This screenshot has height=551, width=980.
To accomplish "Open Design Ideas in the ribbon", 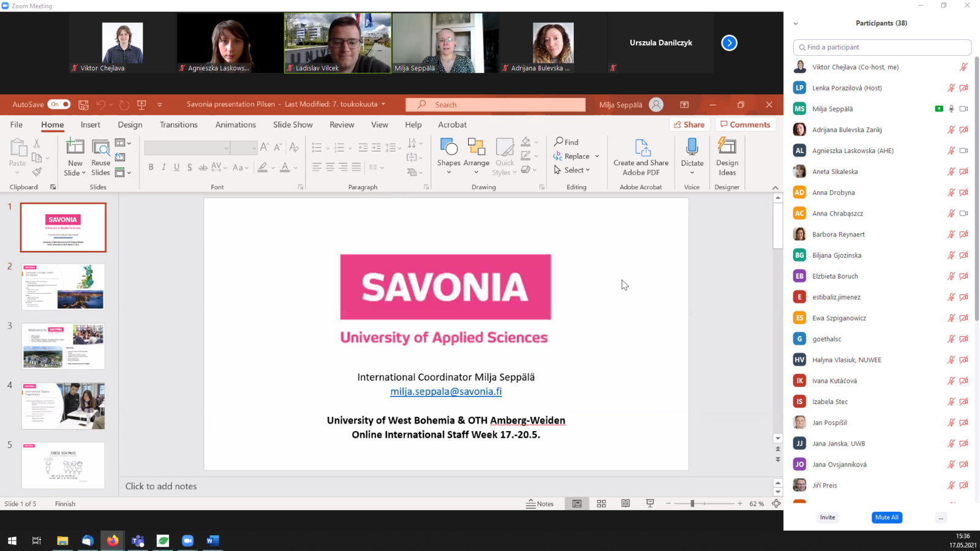I will click(727, 147).
